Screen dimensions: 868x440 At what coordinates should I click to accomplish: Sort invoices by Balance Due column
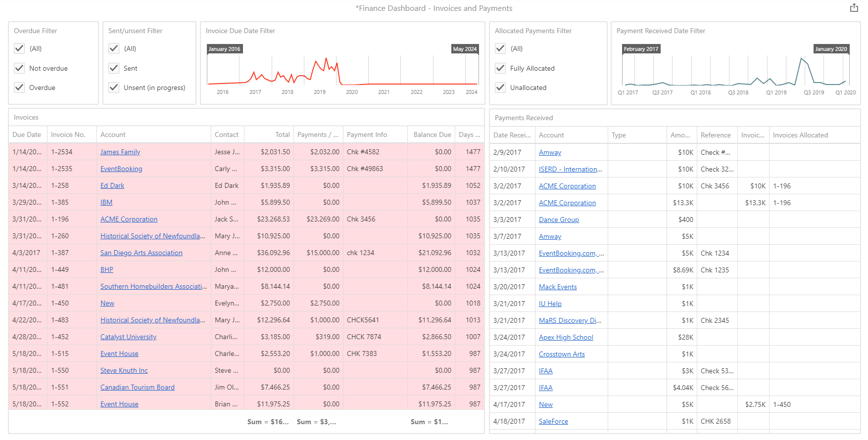coord(432,134)
